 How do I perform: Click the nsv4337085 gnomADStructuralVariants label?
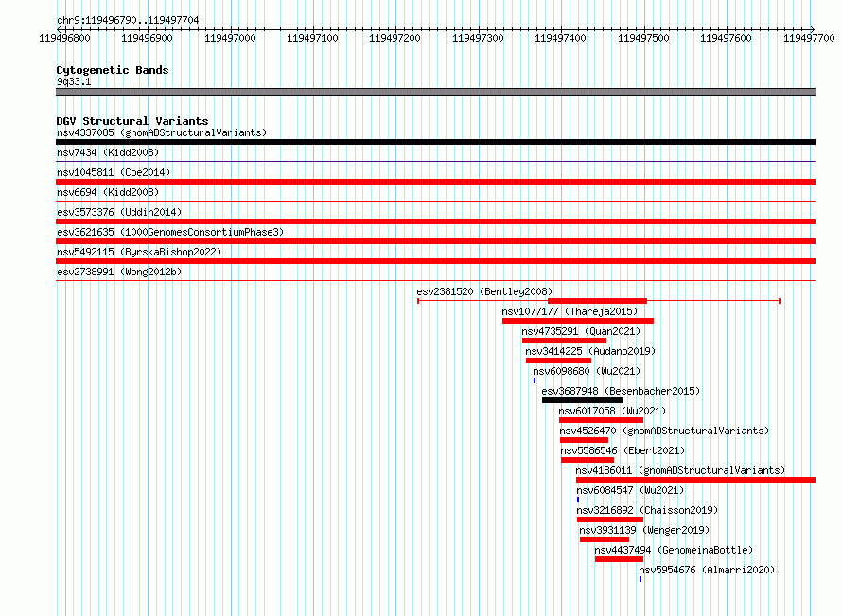162,132
